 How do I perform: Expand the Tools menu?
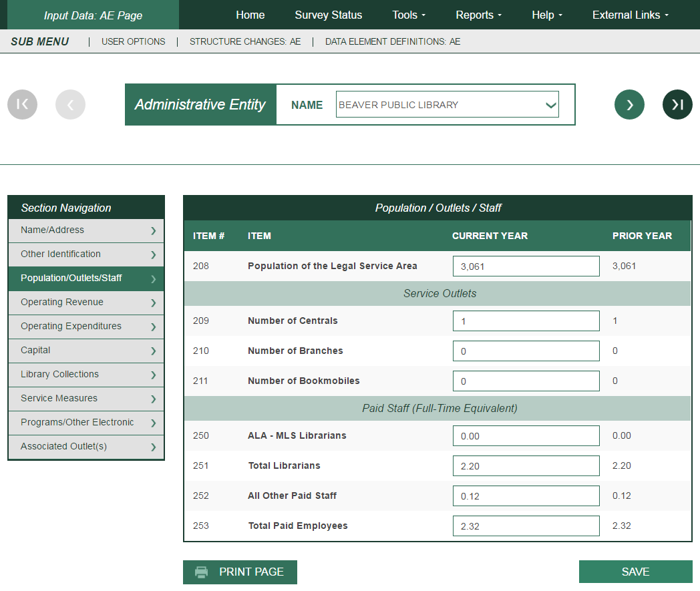click(409, 15)
